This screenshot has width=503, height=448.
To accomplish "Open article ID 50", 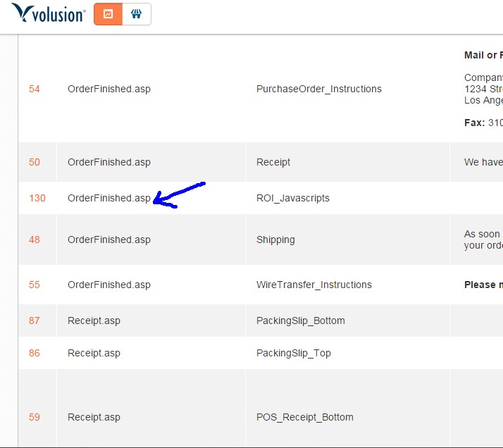I will (x=35, y=162).
